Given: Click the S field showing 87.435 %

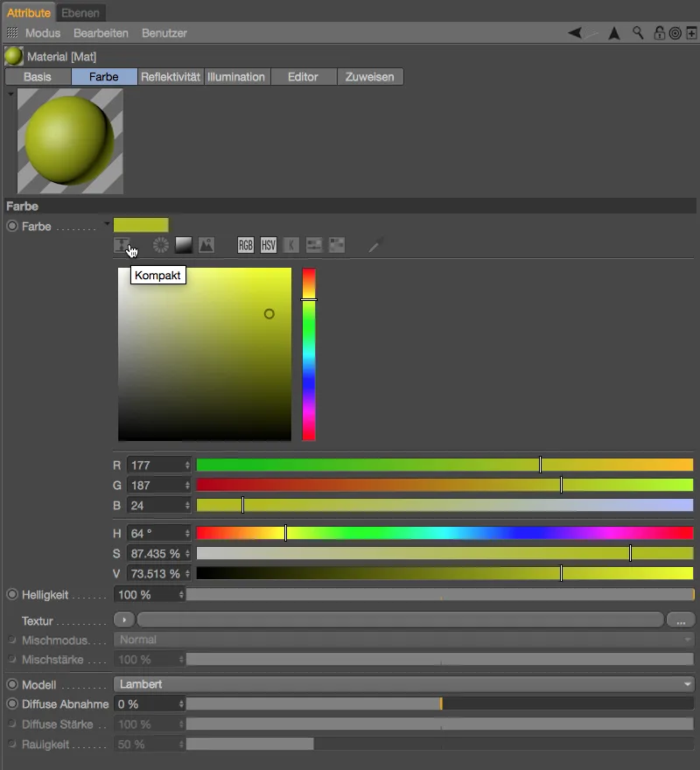Looking at the screenshot, I should click(x=158, y=553).
